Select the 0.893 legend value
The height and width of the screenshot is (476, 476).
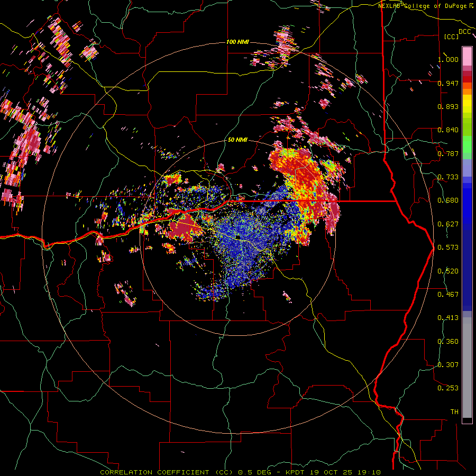click(448, 106)
